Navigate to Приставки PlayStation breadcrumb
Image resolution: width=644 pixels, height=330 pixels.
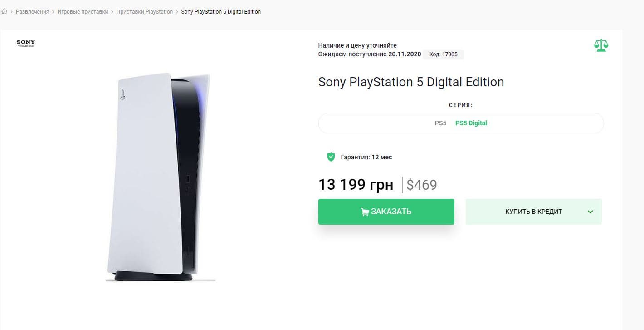point(145,12)
